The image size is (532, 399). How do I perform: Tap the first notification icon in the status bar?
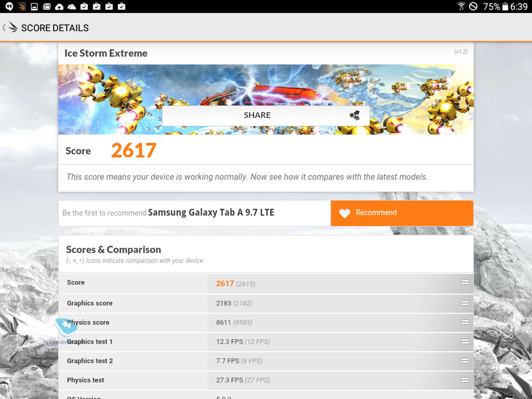point(9,6)
